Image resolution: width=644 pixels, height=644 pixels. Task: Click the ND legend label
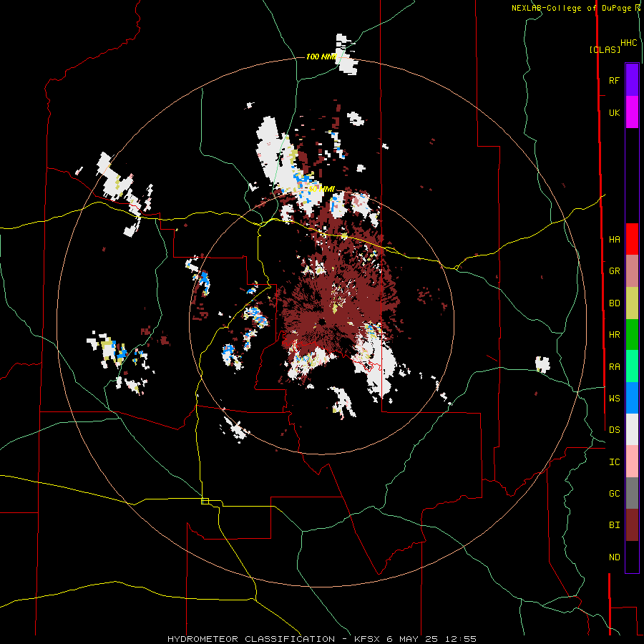click(x=614, y=557)
